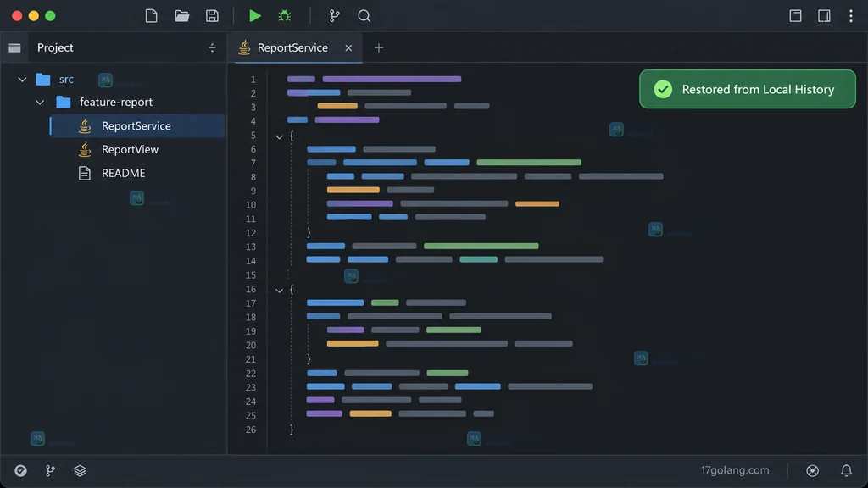
Task: Toggle the right sidebar layout icon
Action: click(824, 16)
